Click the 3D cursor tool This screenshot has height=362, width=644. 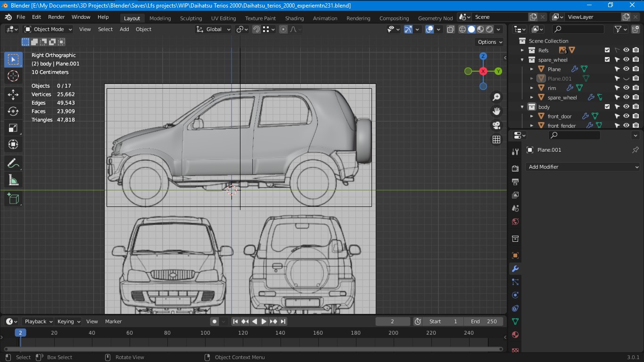coord(13,76)
